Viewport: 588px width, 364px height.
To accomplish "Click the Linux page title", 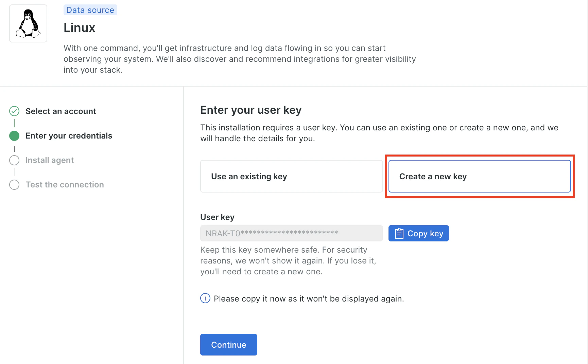I will point(80,28).
